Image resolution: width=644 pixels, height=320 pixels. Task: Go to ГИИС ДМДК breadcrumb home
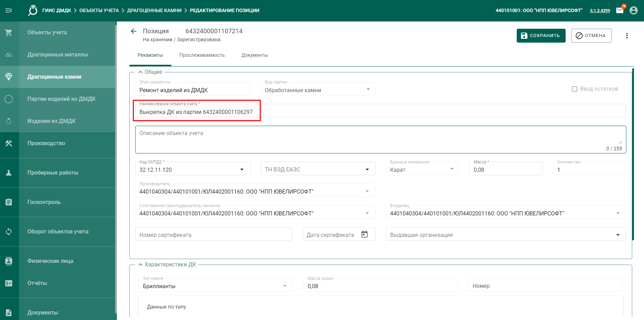(57, 10)
